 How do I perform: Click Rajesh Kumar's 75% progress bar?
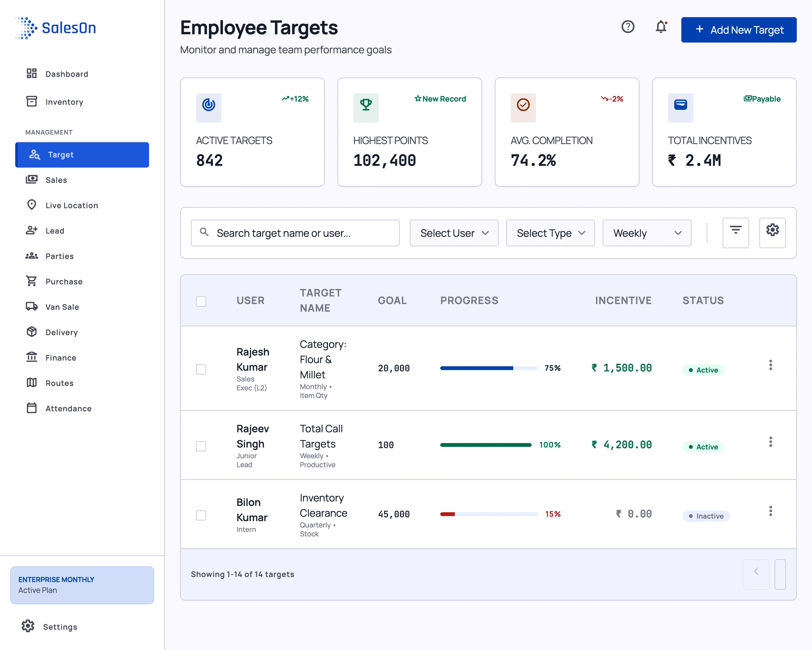[x=488, y=368]
